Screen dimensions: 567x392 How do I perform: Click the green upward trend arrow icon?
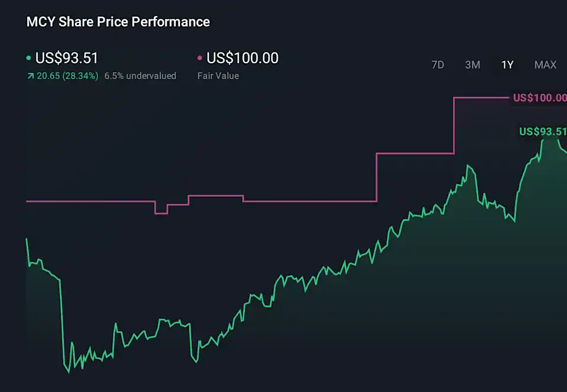[30, 76]
